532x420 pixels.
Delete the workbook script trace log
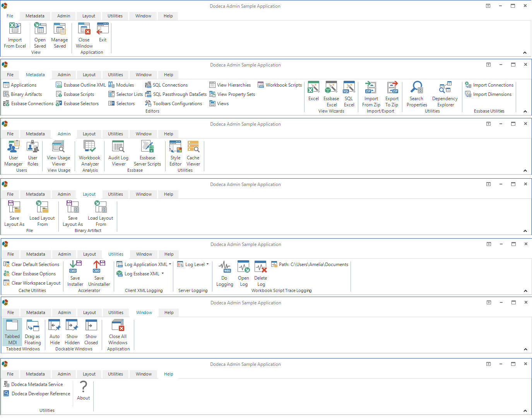point(261,273)
